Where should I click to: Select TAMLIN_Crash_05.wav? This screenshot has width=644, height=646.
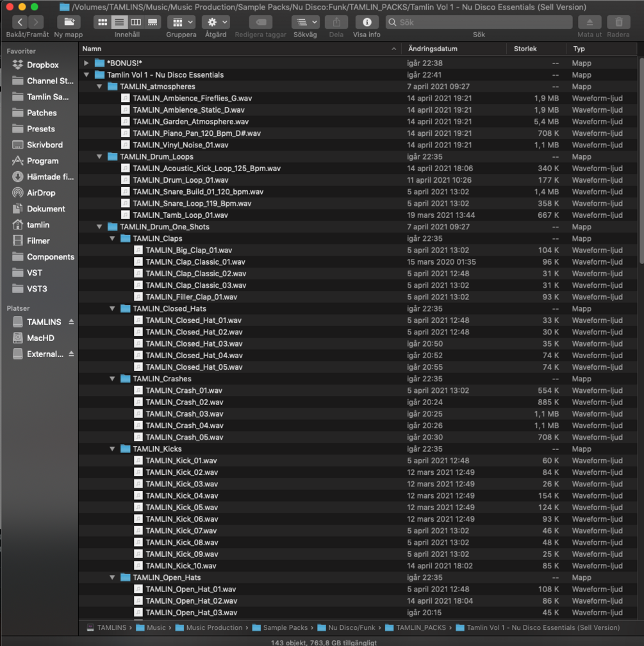[358, 437]
